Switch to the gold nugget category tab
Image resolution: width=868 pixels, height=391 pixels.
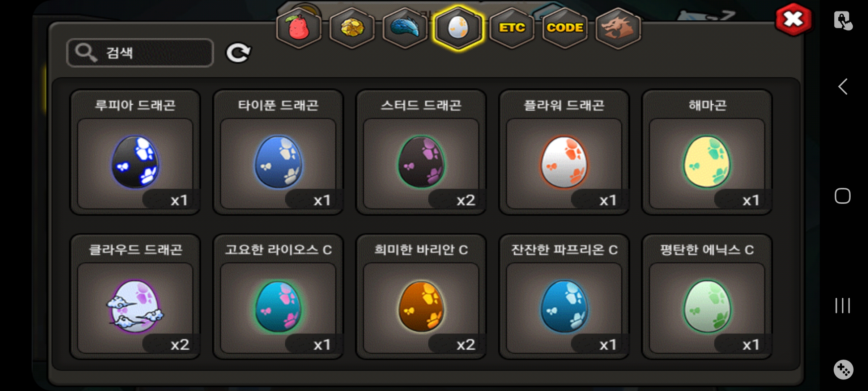(x=352, y=28)
